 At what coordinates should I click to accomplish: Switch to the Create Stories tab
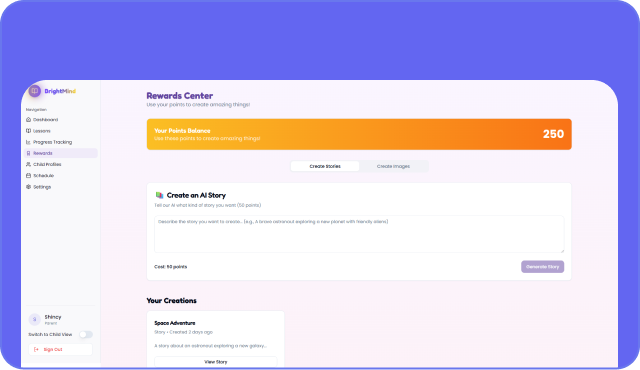tap(325, 166)
